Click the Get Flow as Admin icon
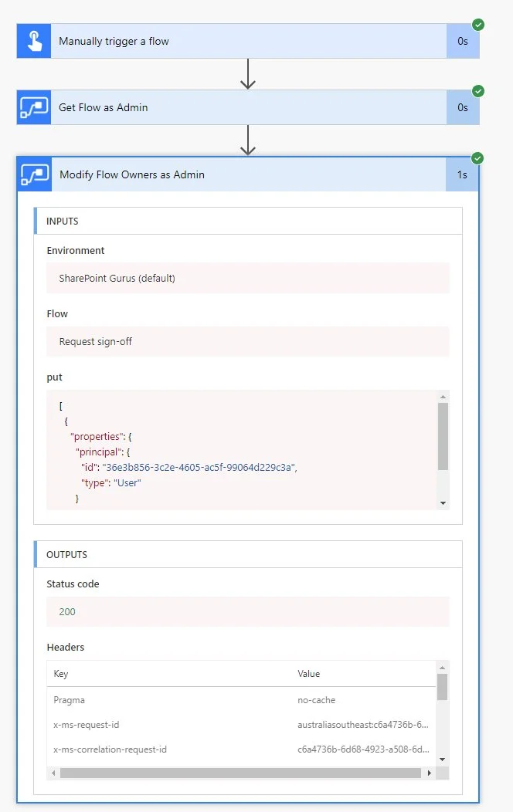 click(x=34, y=107)
